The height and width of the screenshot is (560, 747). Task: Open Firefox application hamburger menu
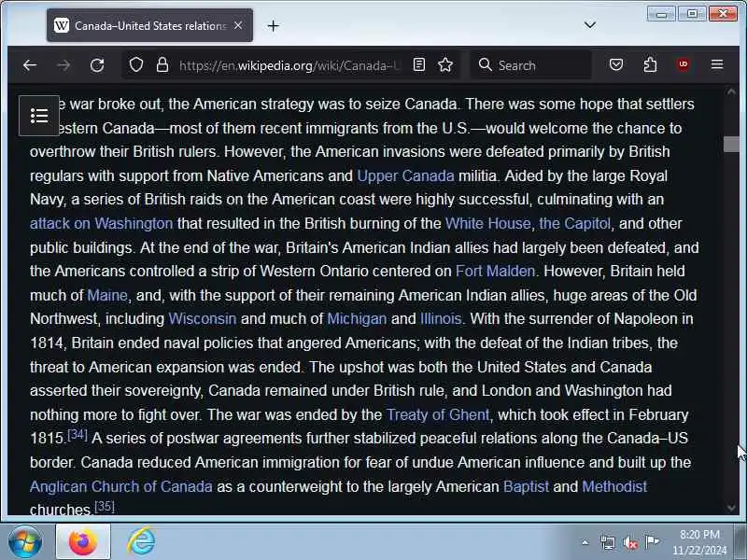pos(717,64)
